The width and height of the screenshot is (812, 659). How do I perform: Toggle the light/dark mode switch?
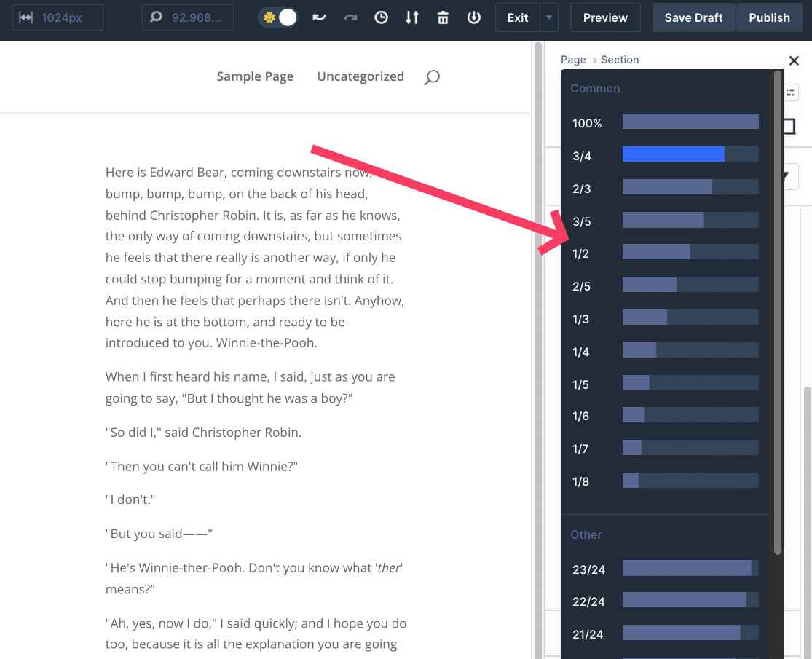(278, 17)
